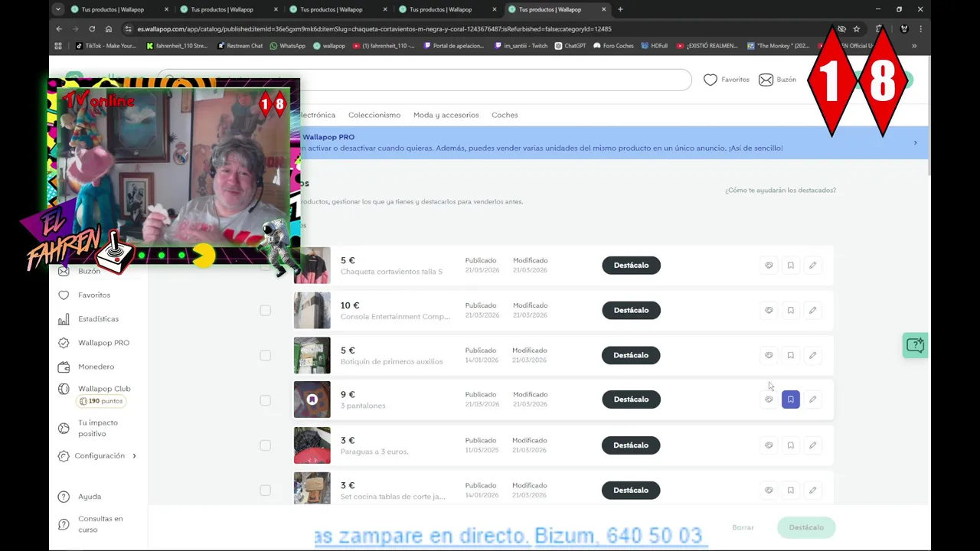The width and height of the screenshot is (980, 551).
Task: Mark Chaqueta cortavientos as sold via handshake icon
Action: point(769,266)
